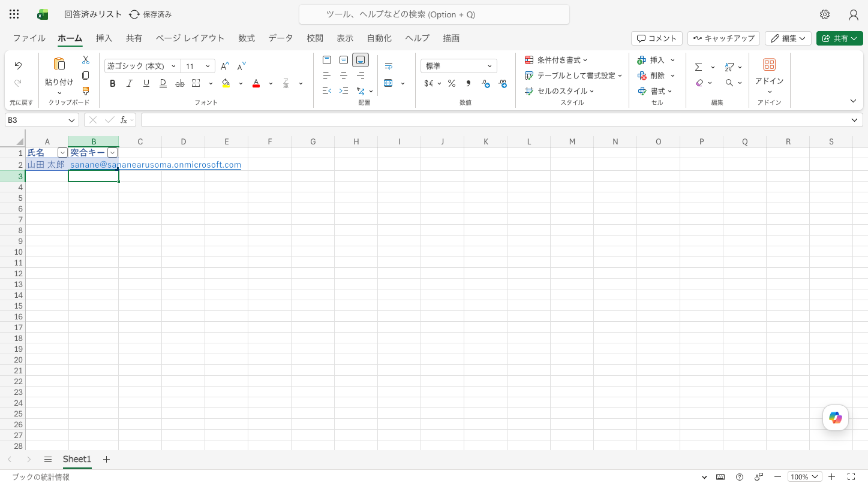Open the zoom level 100% dropdown
The image size is (868, 483).
click(x=804, y=477)
